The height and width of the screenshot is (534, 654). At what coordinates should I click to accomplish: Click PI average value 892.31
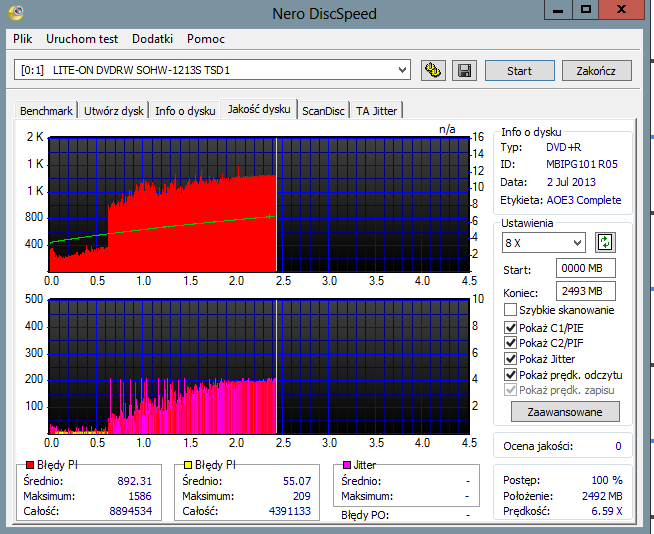pyautogui.click(x=134, y=481)
